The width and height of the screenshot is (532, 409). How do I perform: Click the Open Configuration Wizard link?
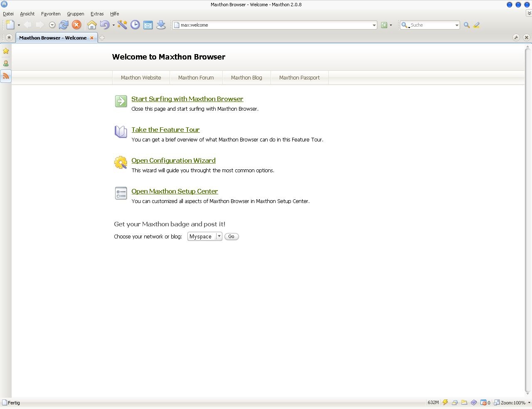[174, 161]
